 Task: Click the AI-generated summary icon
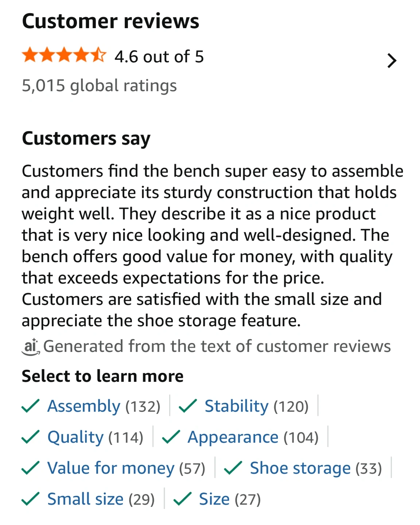[x=31, y=346]
